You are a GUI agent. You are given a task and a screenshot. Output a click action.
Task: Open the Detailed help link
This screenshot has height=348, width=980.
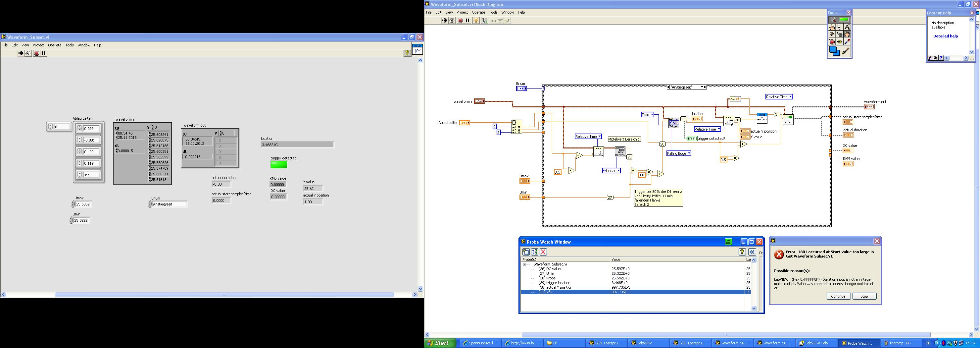point(945,36)
